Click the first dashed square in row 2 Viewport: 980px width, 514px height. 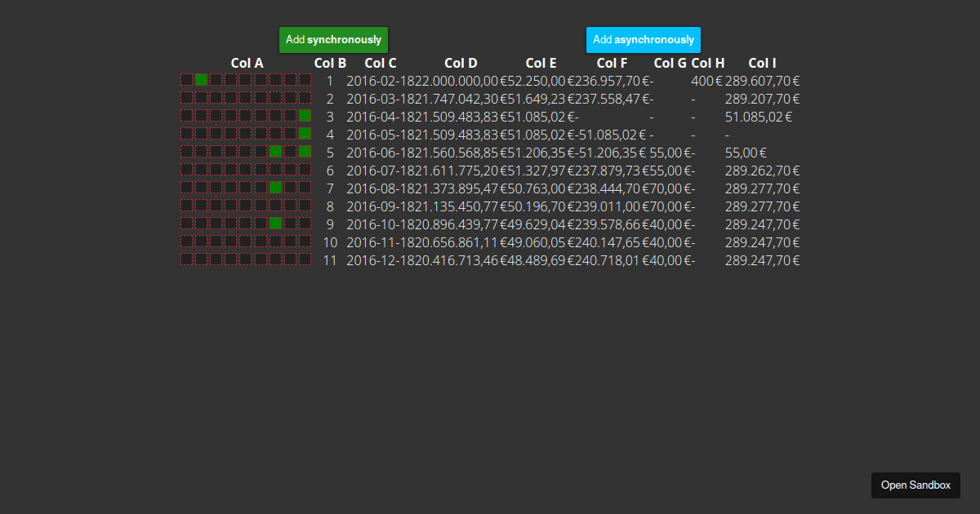[187, 98]
